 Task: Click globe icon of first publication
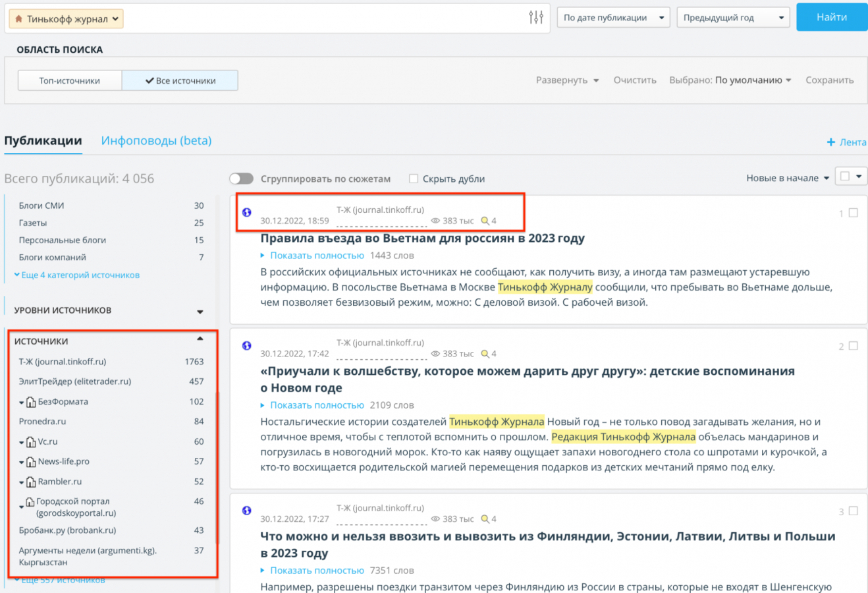point(246,212)
